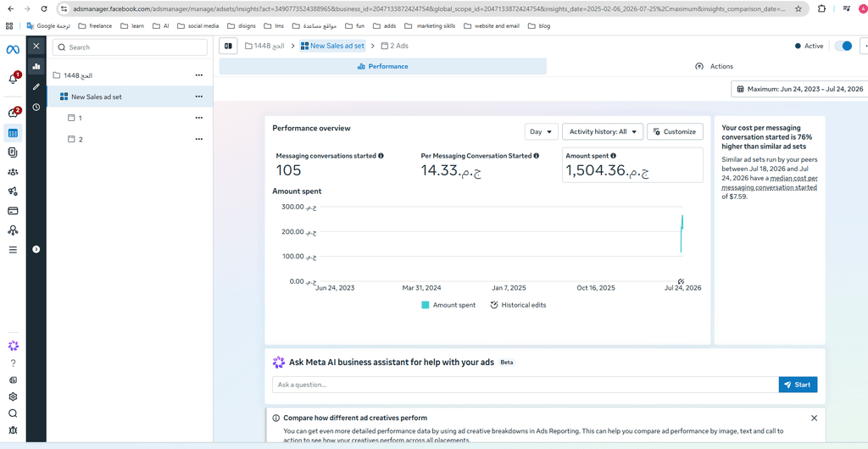Toggle Amount spent legend item

click(448, 305)
